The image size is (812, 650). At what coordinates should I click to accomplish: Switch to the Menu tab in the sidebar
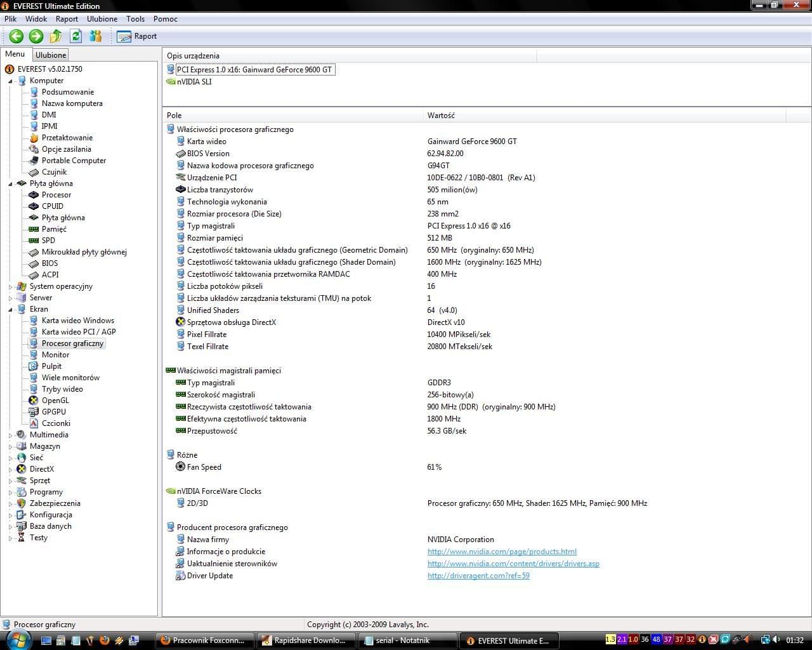[15, 55]
